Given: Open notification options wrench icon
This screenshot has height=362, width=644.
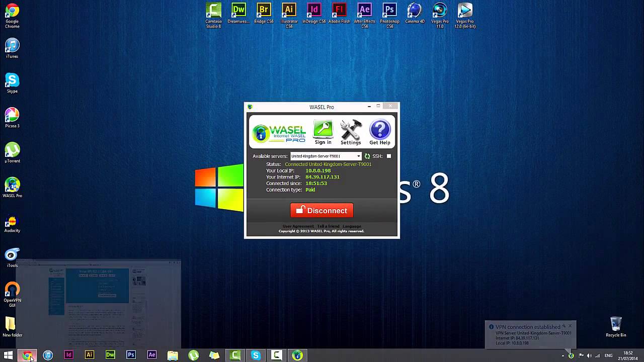Looking at the screenshot, I should 563,326.
